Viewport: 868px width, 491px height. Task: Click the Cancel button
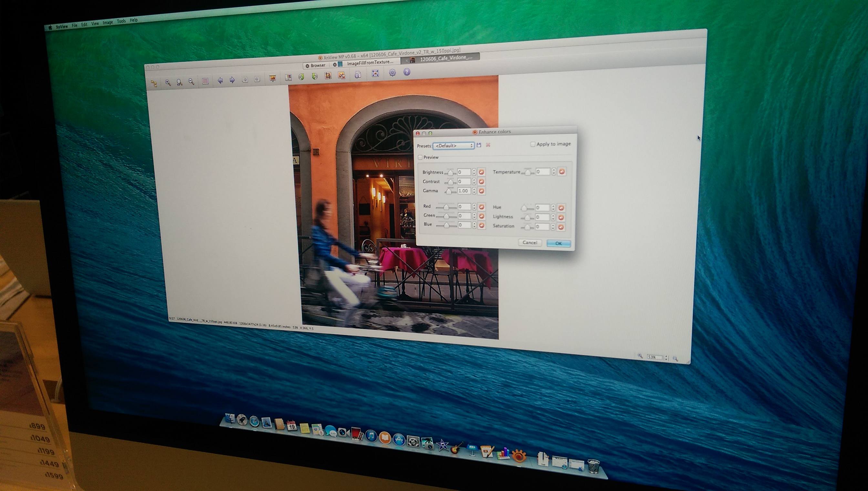point(530,243)
